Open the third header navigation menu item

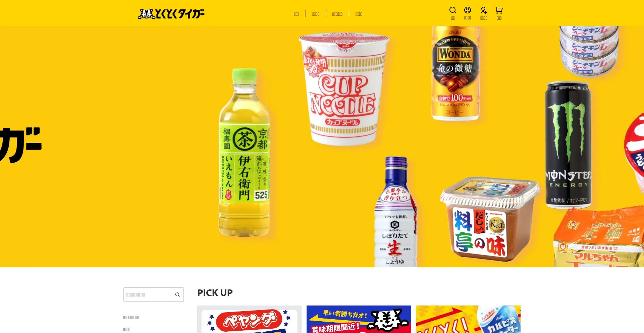click(x=337, y=14)
